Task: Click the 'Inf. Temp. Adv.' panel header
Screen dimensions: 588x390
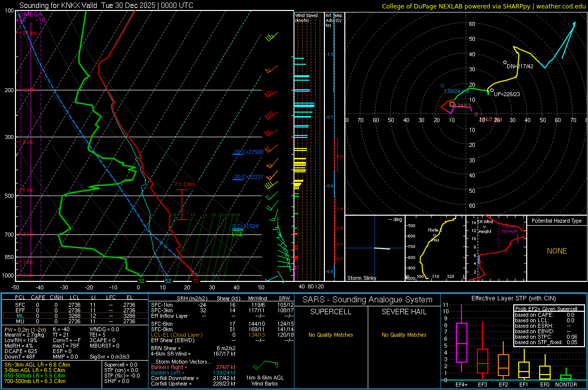Action: [x=333, y=20]
